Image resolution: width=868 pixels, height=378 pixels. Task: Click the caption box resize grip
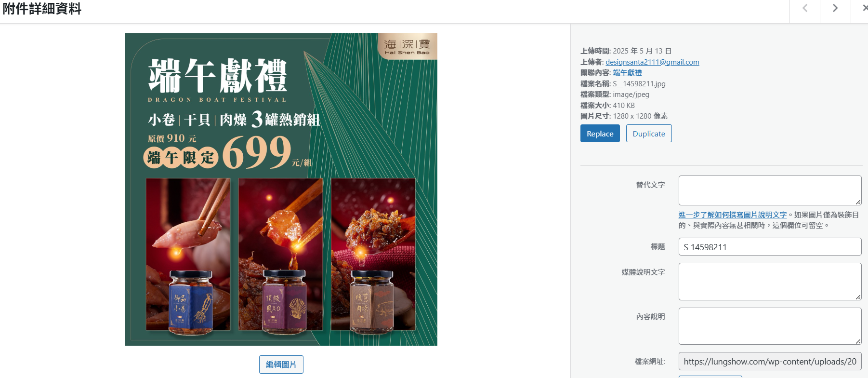858,297
